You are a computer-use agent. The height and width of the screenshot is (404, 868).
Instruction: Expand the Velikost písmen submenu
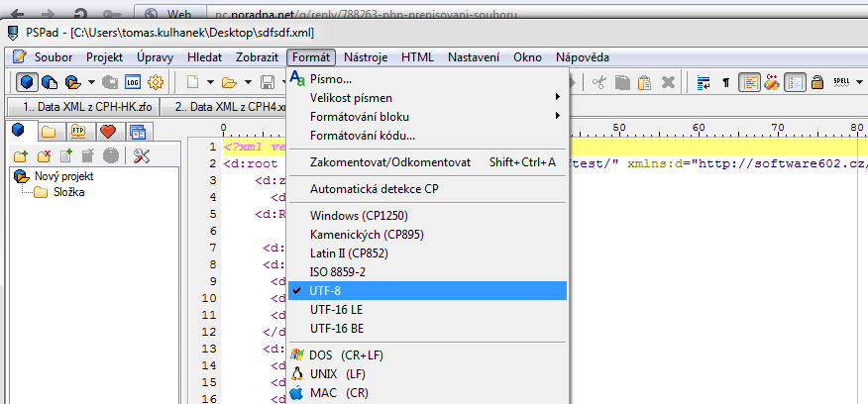(427, 98)
